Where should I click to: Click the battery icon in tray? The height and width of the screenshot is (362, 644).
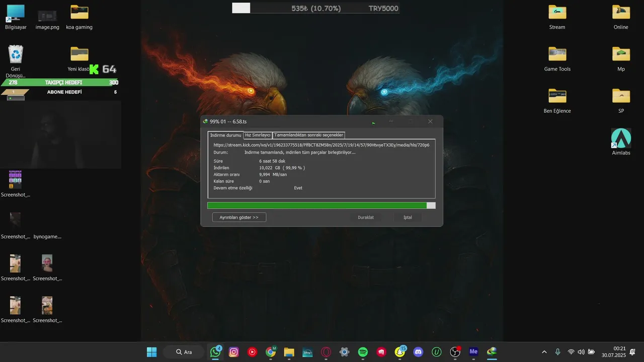point(591,352)
